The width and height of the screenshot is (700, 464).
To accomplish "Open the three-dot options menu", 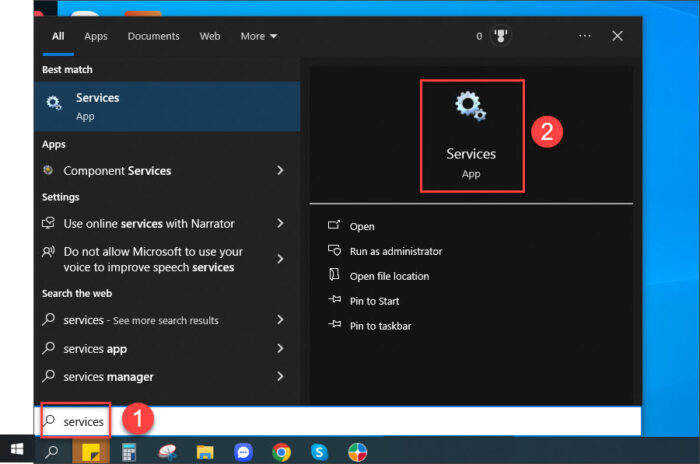I will (584, 36).
